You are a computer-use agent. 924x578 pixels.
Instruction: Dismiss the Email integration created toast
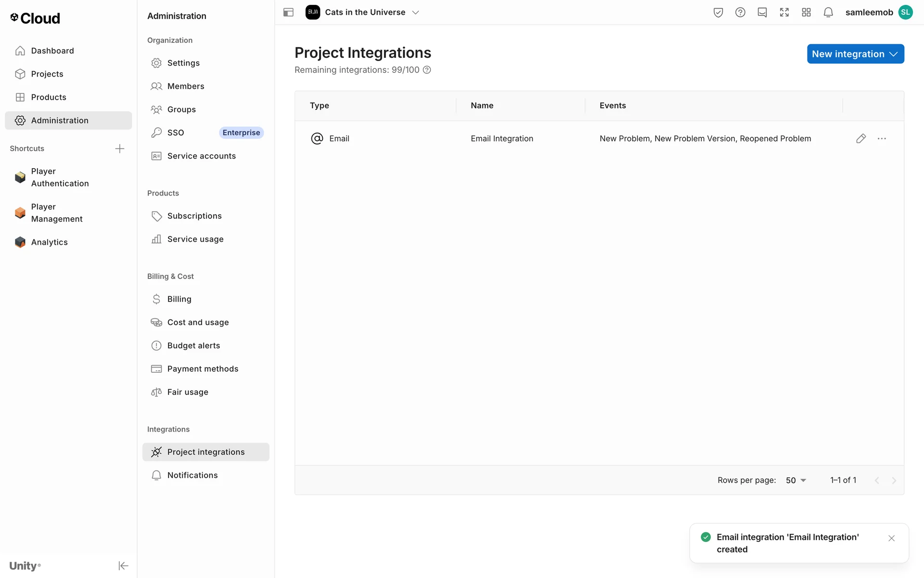coord(891,538)
